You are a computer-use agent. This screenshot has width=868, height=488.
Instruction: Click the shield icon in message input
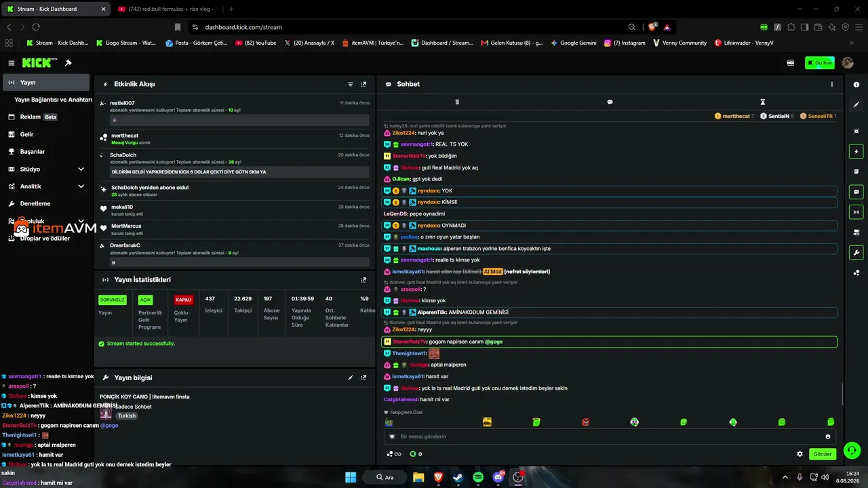[x=392, y=436]
